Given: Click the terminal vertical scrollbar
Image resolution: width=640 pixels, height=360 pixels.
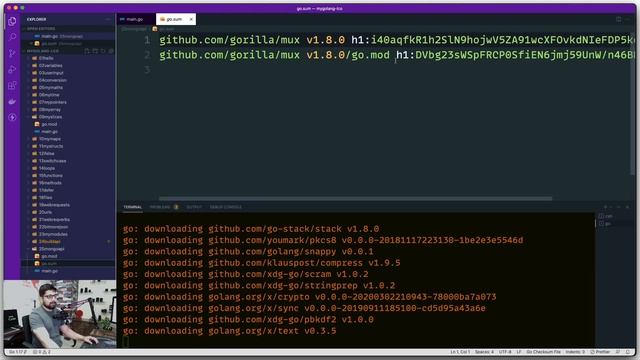Looking at the screenshot, I should 596,223.
